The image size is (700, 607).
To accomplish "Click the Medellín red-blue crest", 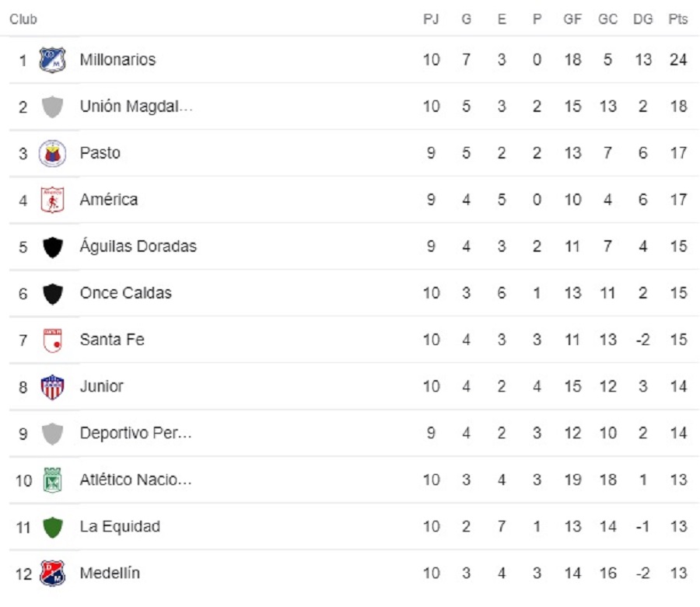I will [x=52, y=573].
